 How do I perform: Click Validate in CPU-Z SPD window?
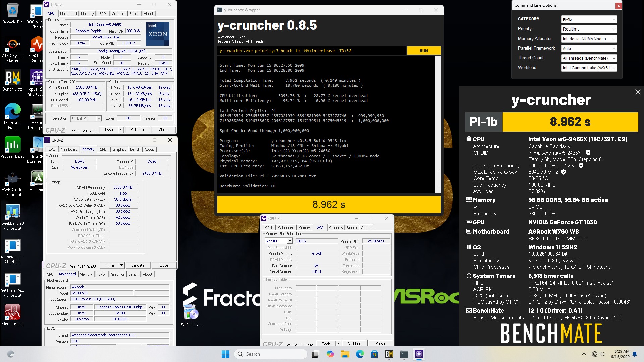click(x=355, y=344)
